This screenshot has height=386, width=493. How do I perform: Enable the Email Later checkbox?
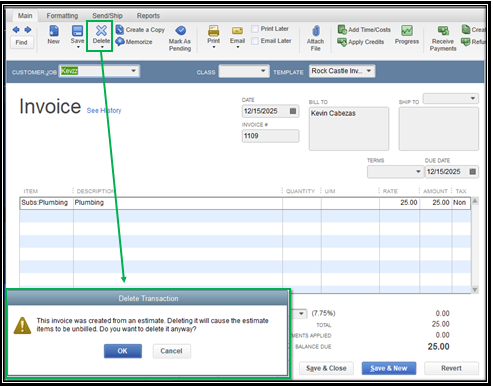click(255, 41)
